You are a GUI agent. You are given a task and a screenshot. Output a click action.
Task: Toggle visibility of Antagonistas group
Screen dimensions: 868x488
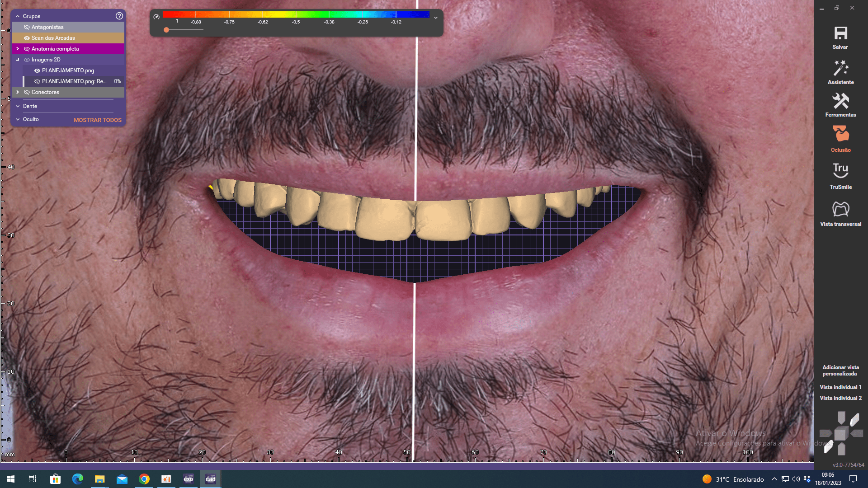coord(27,27)
